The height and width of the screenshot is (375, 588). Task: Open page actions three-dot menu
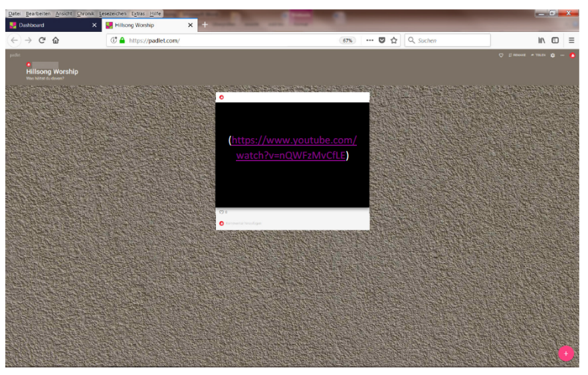pos(370,40)
